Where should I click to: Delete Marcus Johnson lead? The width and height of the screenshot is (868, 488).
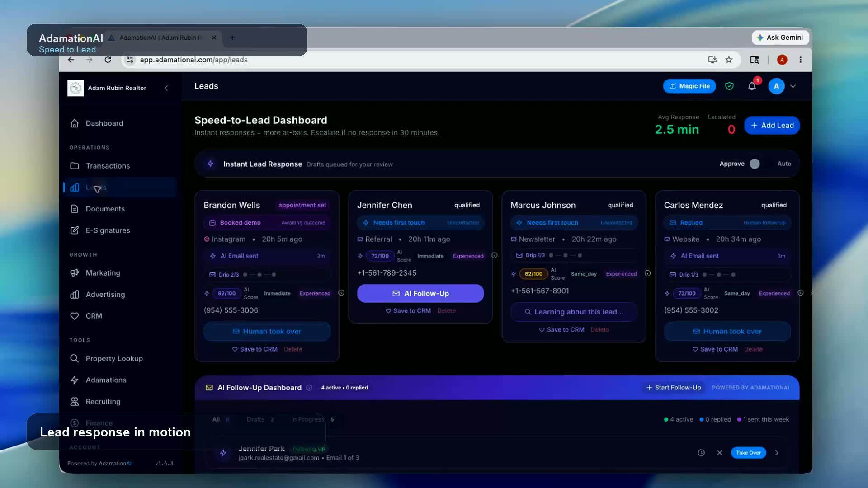coord(600,330)
